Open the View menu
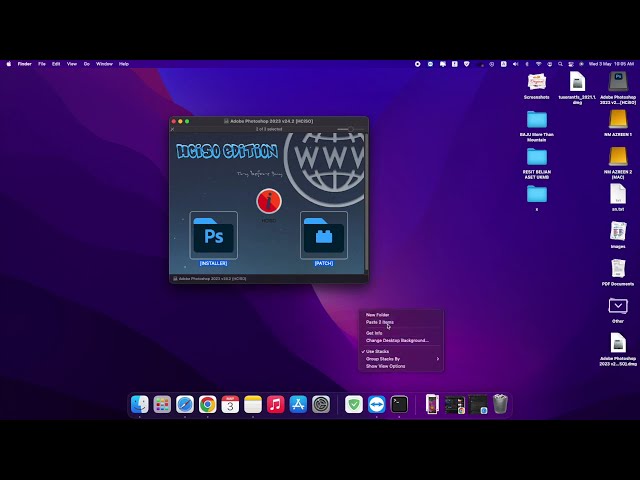 click(72, 64)
